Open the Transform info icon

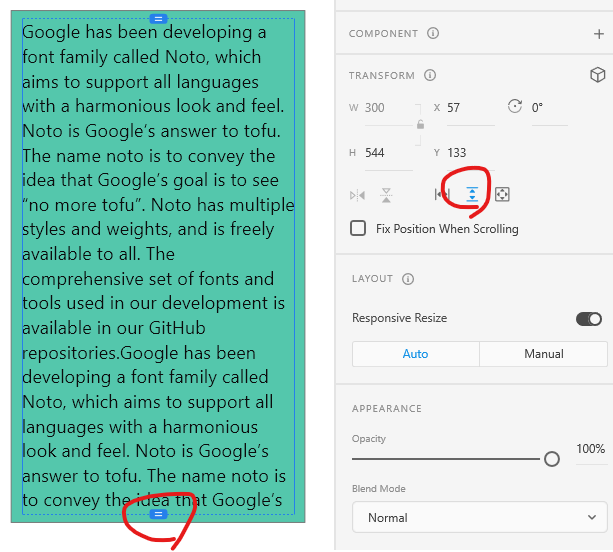[x=430, y=75]
